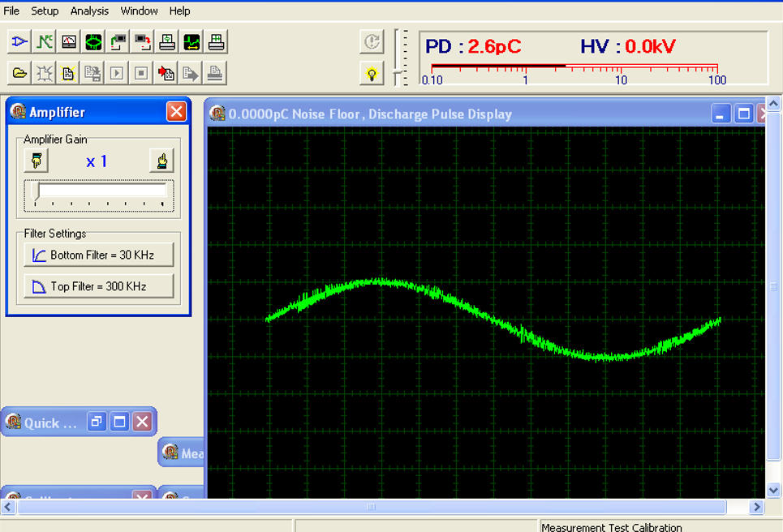The width and height of the screenshot is (783, 532).
Task: Click the amplifier triangle icon in toolbar
Action: [x=19, y=41]
